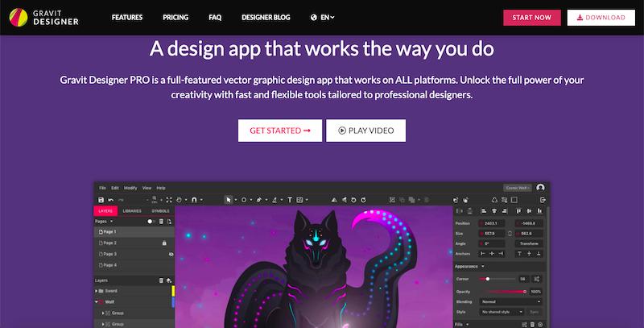
Task: Select Page 1 in pages list
Action: click(x=134, y=232)
